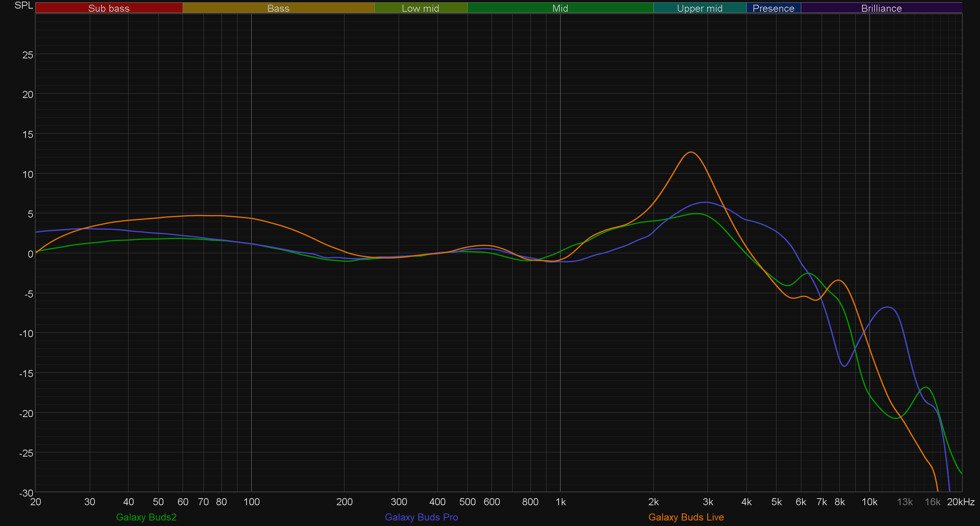Click the 20kHz frequency axis label
Viewport: 980px width, 526px height.
960,502
